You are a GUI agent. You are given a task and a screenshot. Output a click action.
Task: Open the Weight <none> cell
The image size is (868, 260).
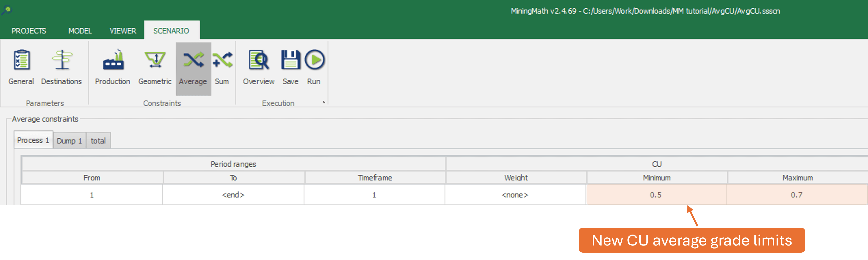tap(515, 195)
